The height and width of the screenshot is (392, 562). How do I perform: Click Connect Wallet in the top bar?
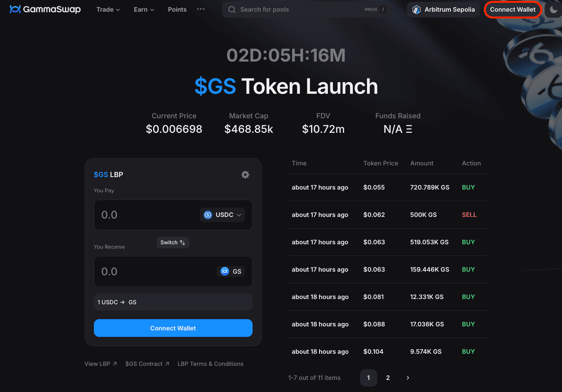click(x=513, y=9)
